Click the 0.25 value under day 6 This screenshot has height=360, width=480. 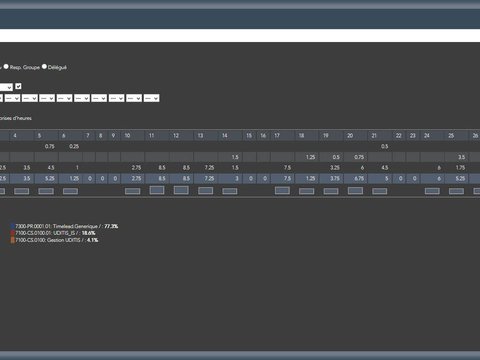click(74, 146)
